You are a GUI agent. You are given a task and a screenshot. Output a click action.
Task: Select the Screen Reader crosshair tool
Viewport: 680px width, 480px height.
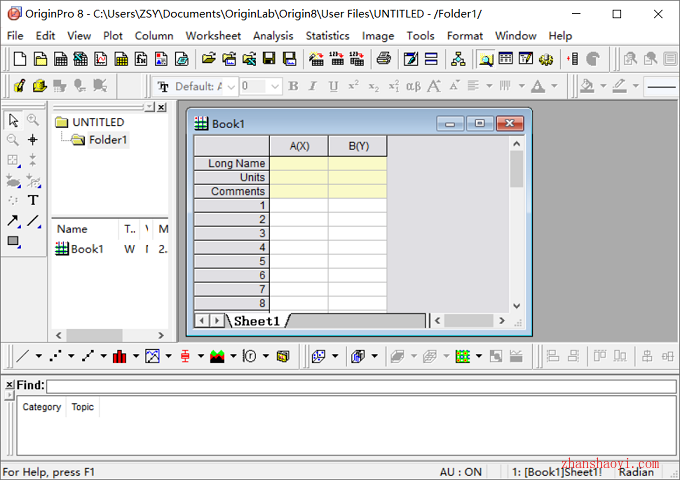33,140
